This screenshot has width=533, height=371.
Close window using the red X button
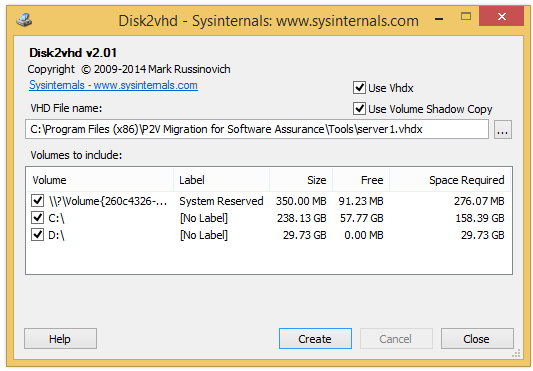tap(501, 16)
